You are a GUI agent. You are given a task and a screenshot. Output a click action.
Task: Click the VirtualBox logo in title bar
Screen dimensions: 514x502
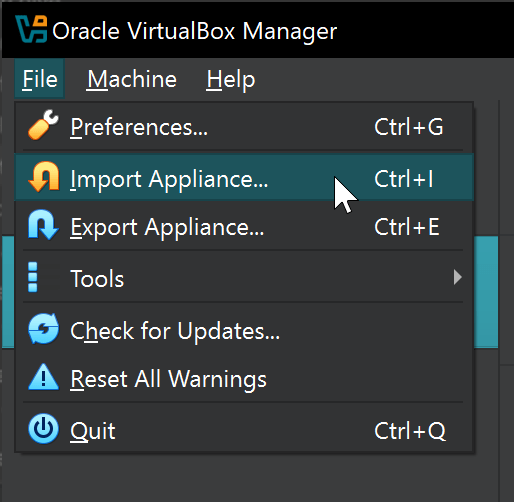(31, 29)
